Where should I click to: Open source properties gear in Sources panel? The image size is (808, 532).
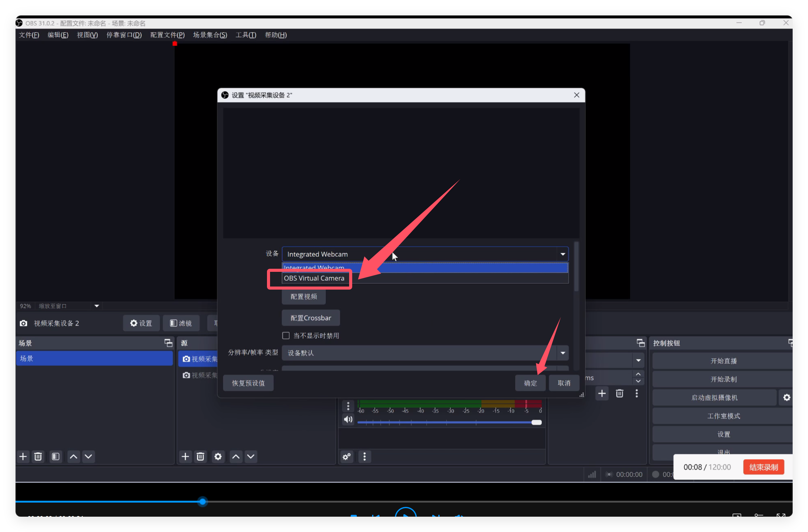tap(218, 456)
